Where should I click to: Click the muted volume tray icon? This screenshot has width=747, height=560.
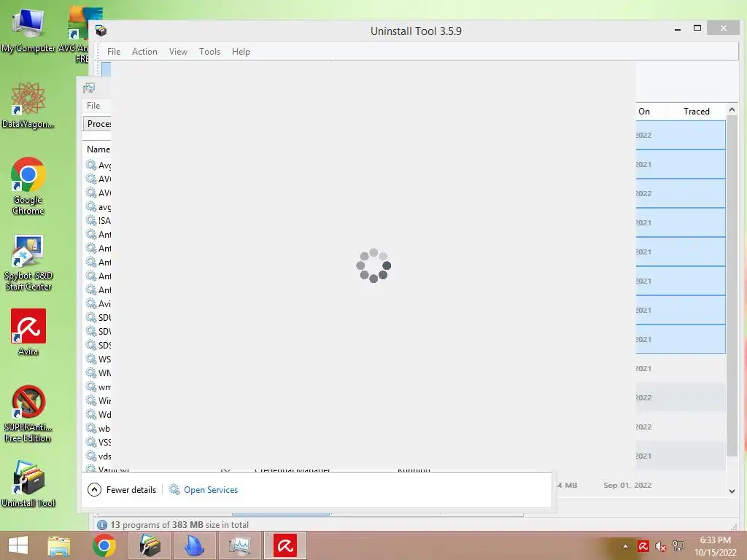point(660,546)
